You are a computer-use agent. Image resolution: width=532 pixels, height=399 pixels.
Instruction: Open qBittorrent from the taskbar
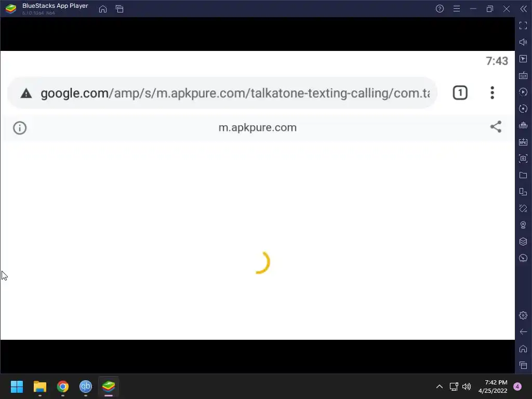click(x=86, y=387)
